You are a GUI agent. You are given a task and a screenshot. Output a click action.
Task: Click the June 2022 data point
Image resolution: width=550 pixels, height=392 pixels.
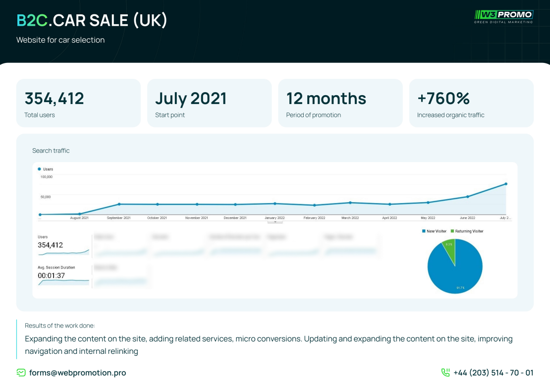coord(468,197)
